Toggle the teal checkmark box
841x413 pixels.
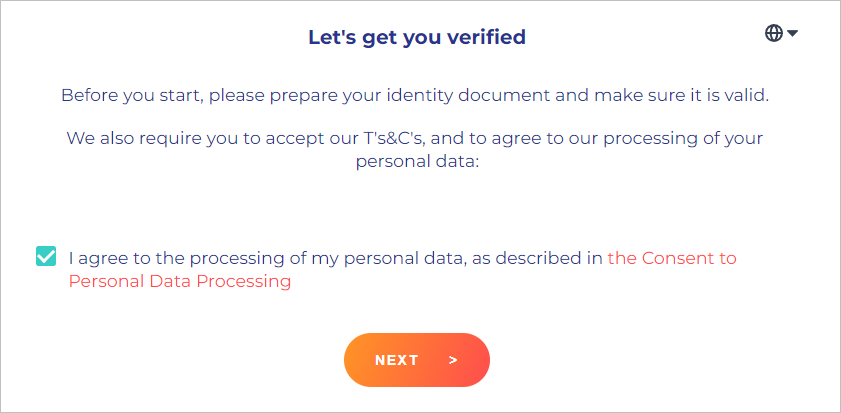pos(46,256)
